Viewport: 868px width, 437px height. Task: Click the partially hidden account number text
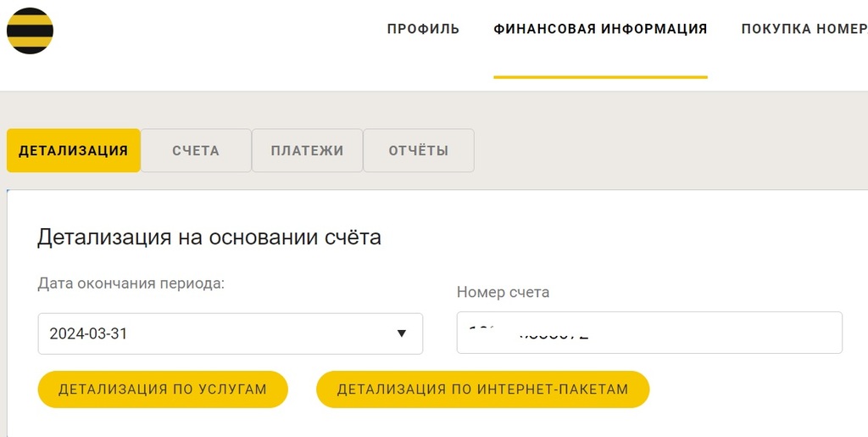click(x=529, y=332)
